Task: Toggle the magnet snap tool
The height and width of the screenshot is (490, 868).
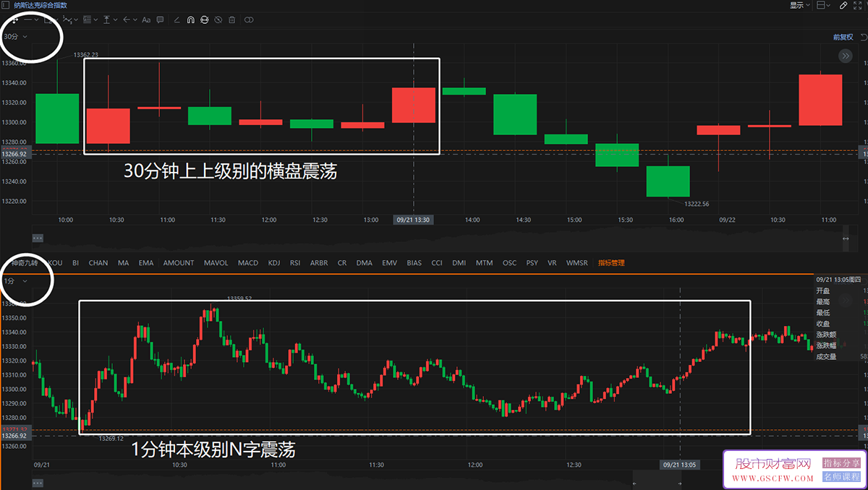Action: (190, 20)
